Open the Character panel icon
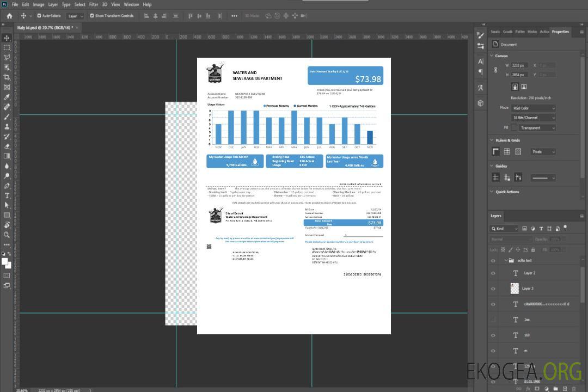588x392 pixels. [x=481, y=62]
